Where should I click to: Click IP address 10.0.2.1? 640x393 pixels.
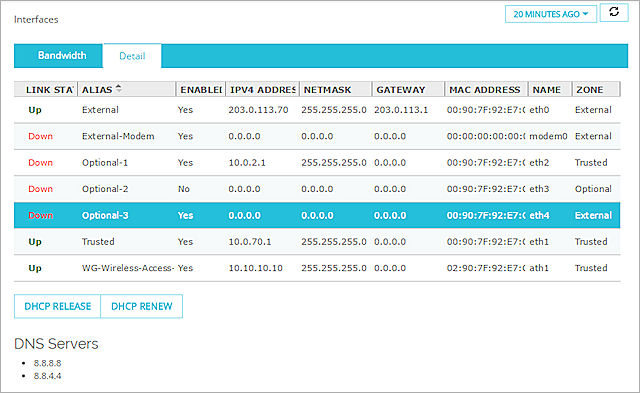[x=247, y=162]
